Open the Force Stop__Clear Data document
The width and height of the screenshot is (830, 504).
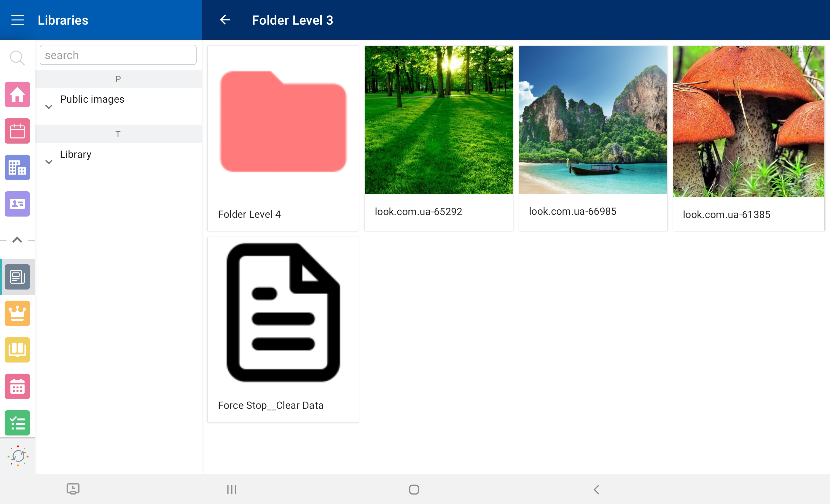tap(283, 329)
